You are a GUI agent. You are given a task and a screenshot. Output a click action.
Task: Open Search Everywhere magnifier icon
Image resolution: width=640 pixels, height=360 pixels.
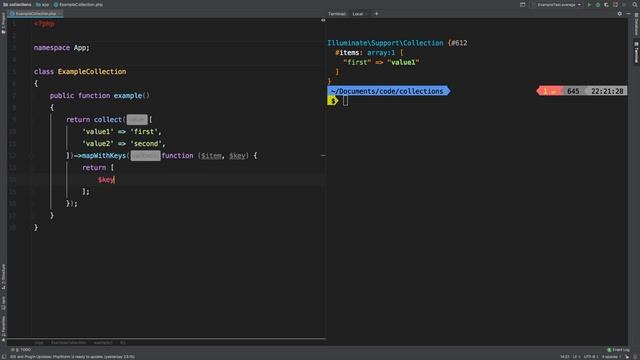click(x=635, y=4)
